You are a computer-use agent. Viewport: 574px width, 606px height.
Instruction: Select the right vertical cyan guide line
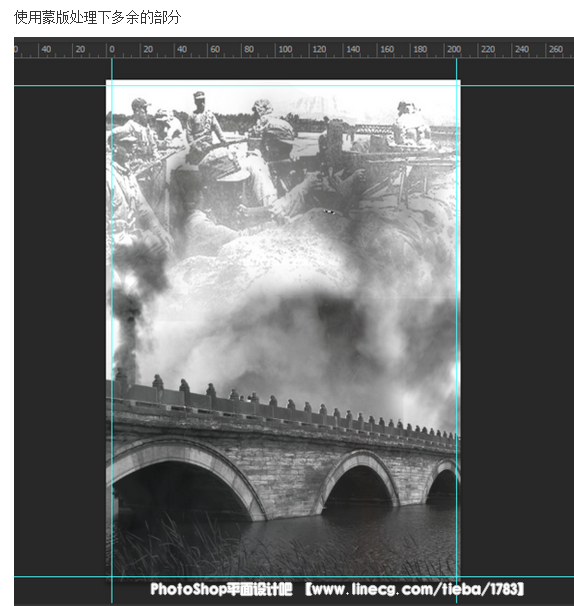tap(456, 330)
